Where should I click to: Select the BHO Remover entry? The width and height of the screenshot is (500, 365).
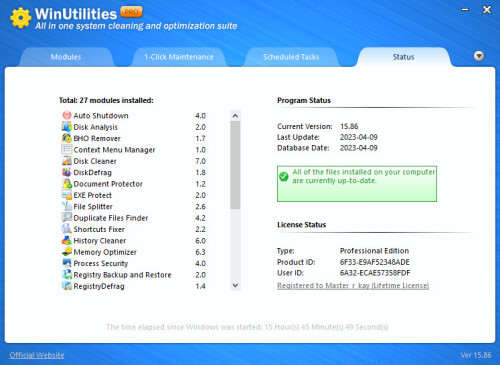click(97, 138)
